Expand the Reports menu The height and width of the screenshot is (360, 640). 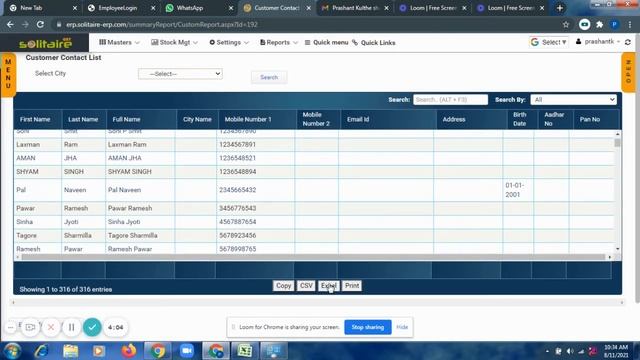pyautogui.click(x=278, y=42)
